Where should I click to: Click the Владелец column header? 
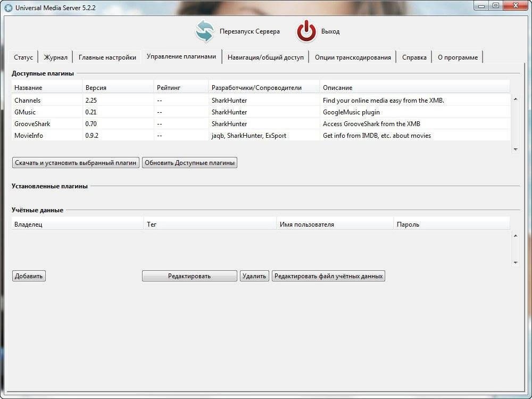point(78,225)
